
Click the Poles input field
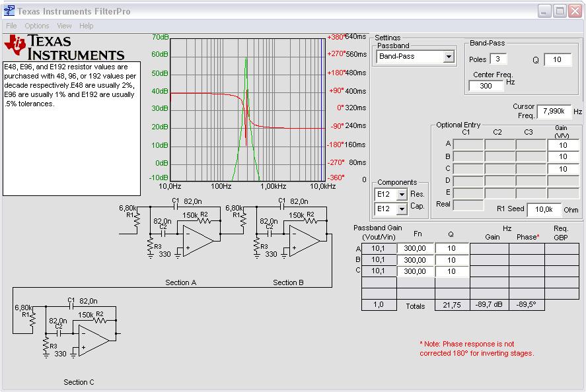coord(498,59)
